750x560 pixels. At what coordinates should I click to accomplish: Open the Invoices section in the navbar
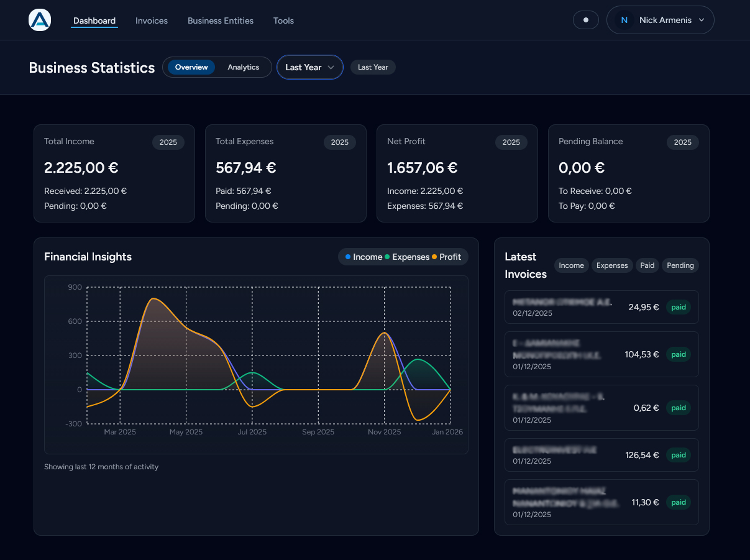(x=151, y=21)
